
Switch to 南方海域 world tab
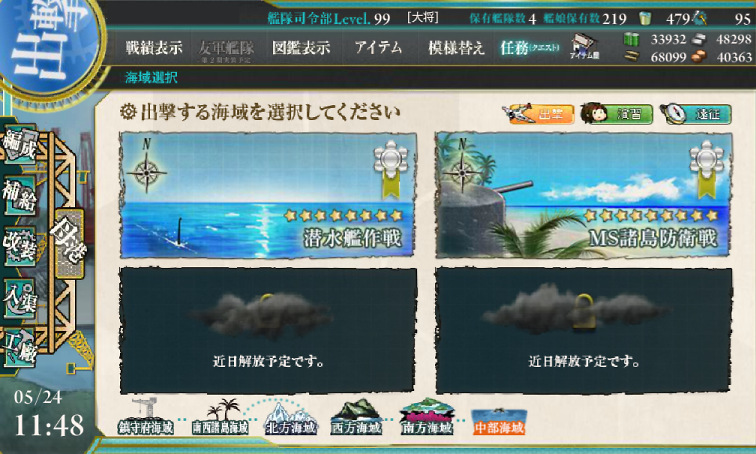coord(427,416)
